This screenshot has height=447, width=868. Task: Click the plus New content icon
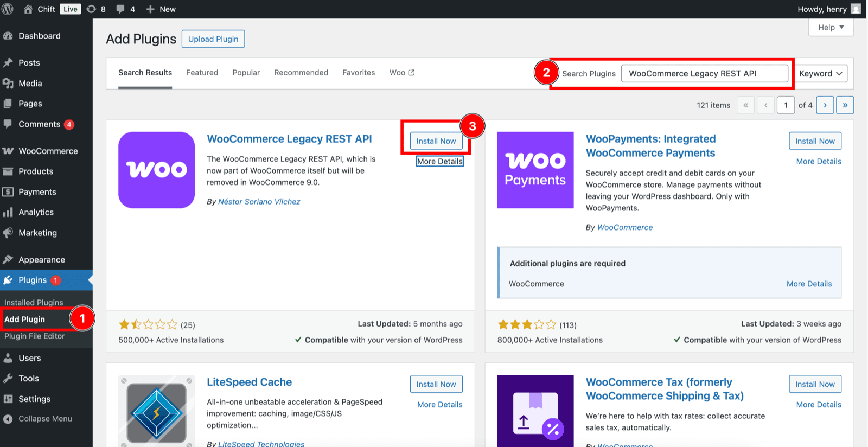coord(150,9)
